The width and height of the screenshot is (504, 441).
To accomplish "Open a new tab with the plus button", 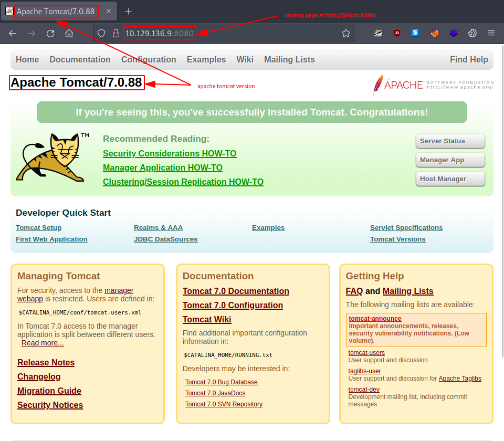I will [x=129, y=10].
